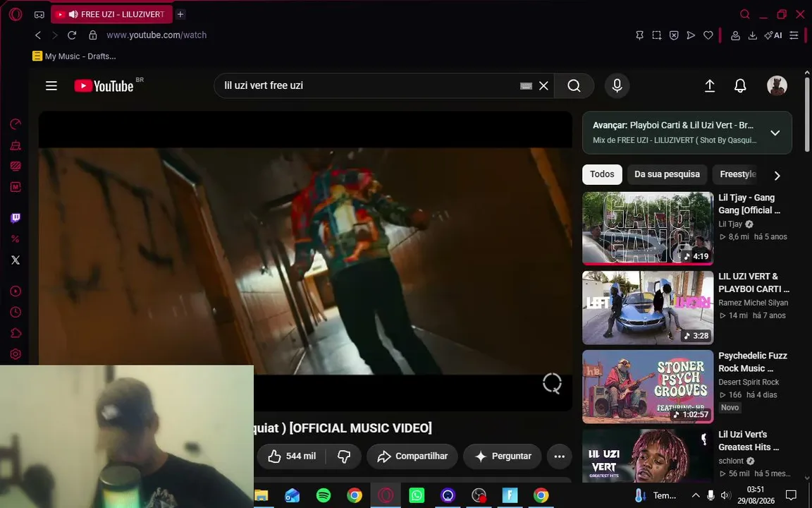
Task: Visit Desert Spirit Rock channel
Action: click(749, 382)
